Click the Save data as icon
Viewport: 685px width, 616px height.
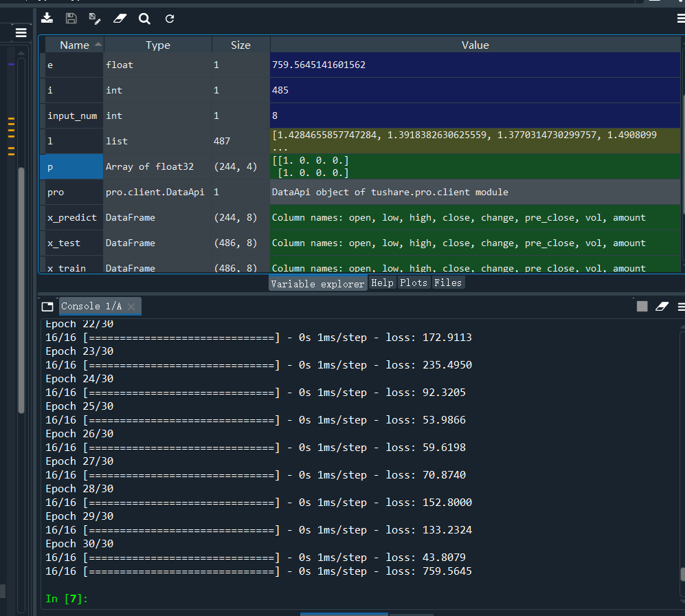[95, 19]
